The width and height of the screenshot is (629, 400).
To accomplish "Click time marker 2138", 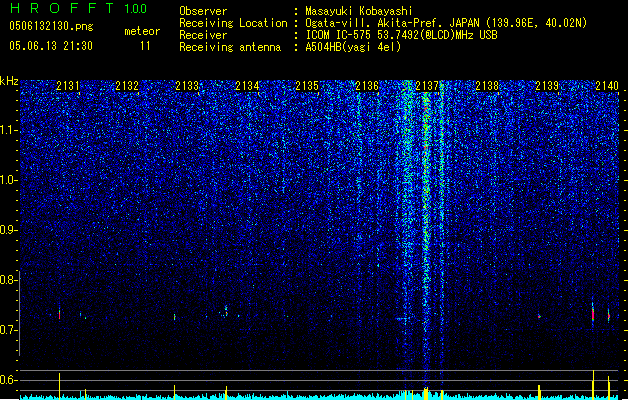I will coord(487,85).
